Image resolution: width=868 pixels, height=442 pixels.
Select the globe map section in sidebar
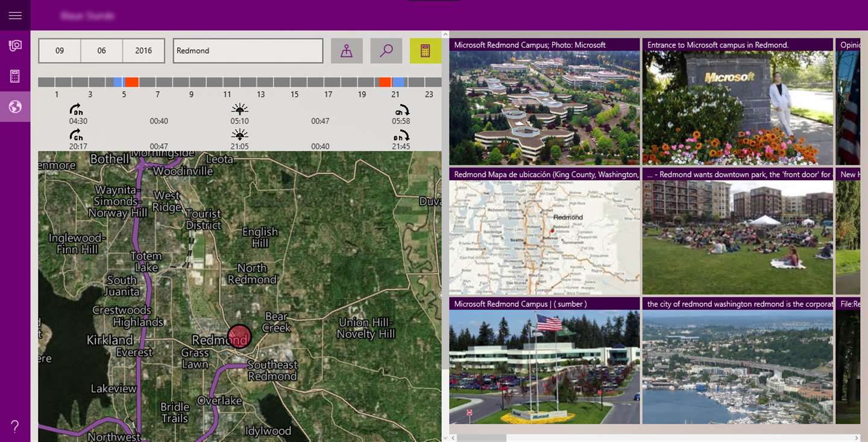pos(15,107)
